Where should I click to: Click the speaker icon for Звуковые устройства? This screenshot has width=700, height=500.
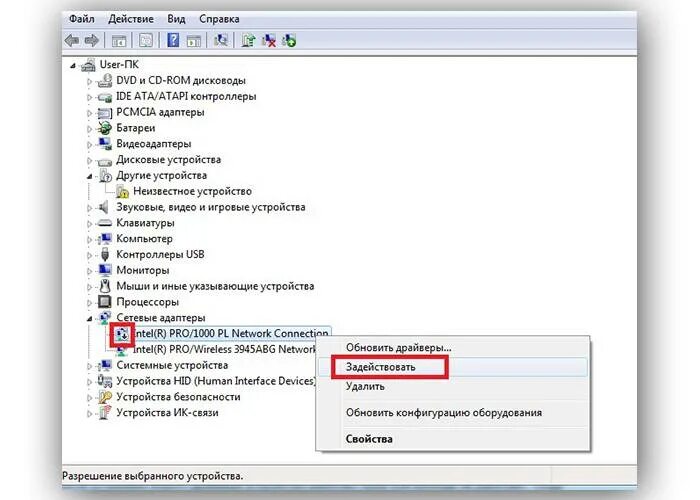(104, 207)
